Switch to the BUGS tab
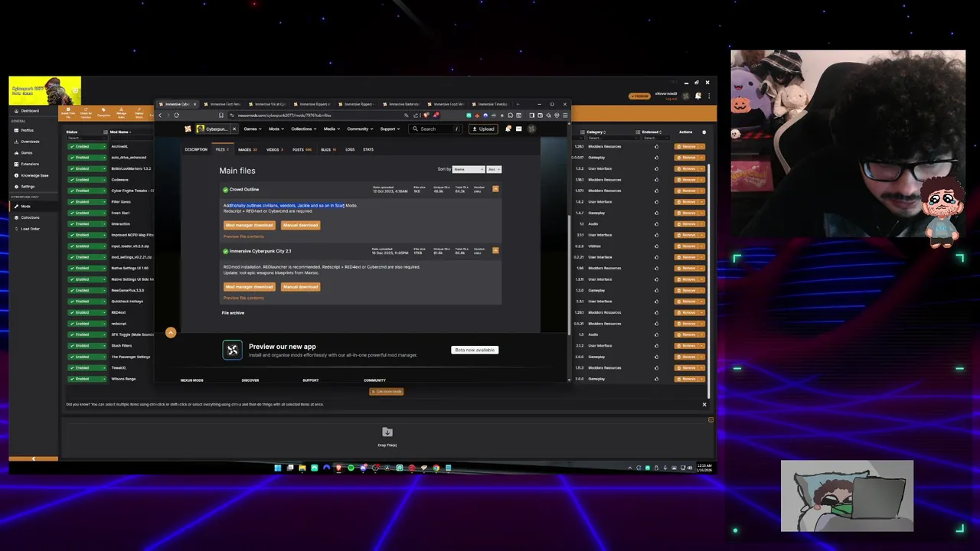Image resolution: width=980 pixels, height=551 pixels. point(327,149)
